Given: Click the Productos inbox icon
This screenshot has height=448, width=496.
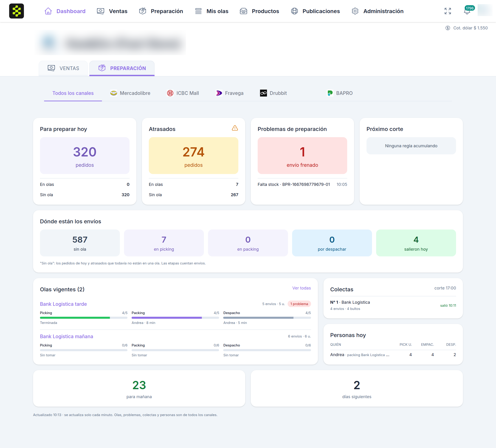Looking at the screenshot, I should [244, 11].
